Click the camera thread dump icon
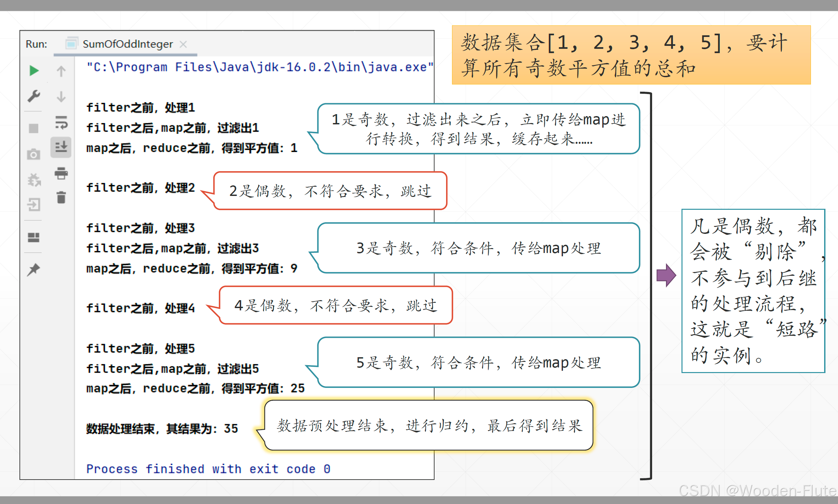Image resolution: width=838 pixels, height=504 pixels. pyautogui.click(x=34, y=154)
